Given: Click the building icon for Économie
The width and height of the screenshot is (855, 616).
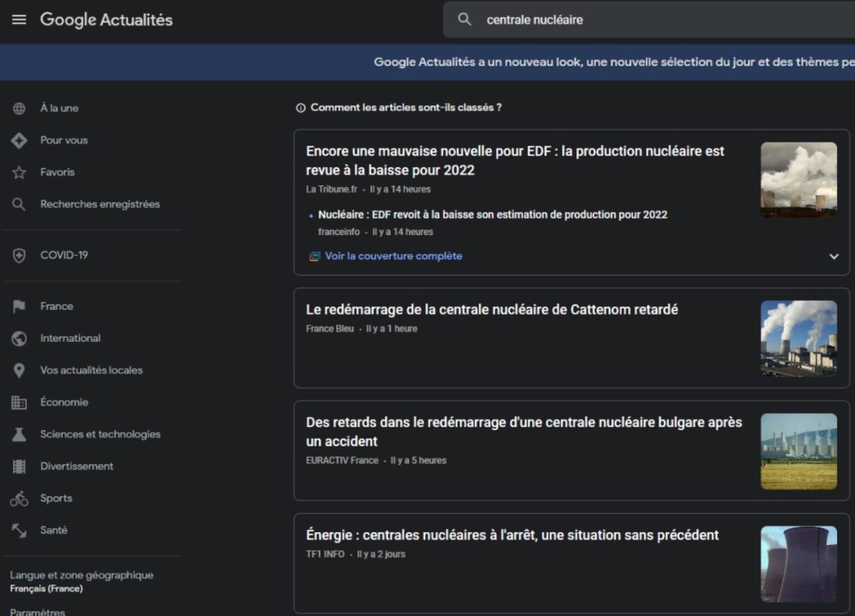Looking at the screenshot, I should click(x=19, y=402).
